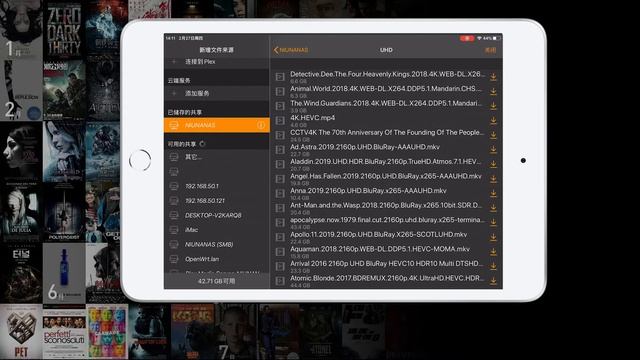Open Ant-Man.and.the.Wasp.2018 file

(386, 205)
